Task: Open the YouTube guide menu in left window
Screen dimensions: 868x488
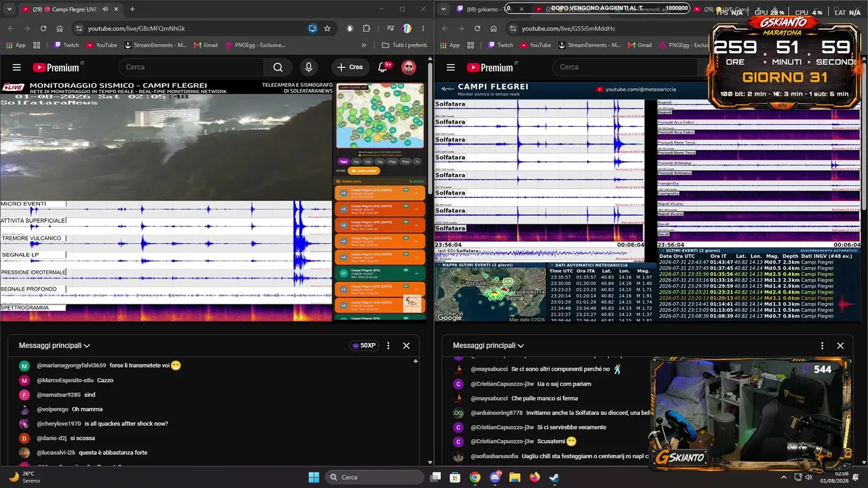Action: (x=17, y=67)
